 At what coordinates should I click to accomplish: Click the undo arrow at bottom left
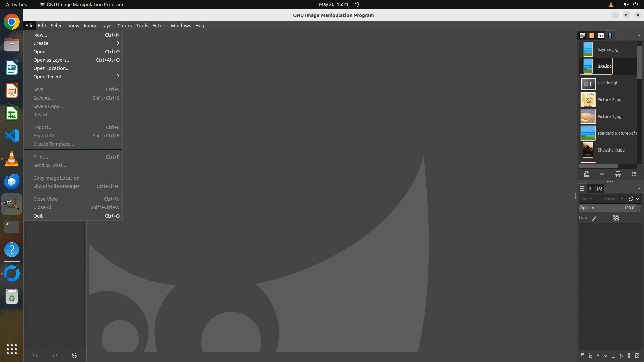pyautogui.click(x=35, y=356)
